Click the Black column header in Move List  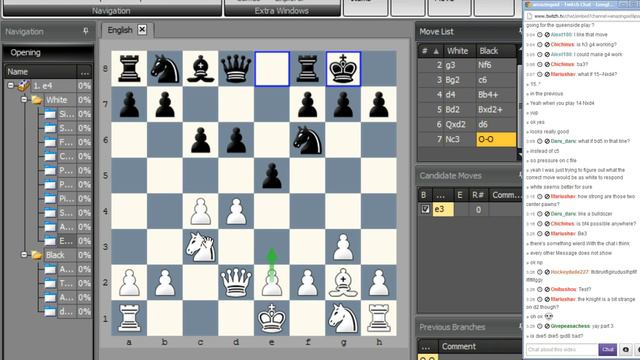click(496, 51)
